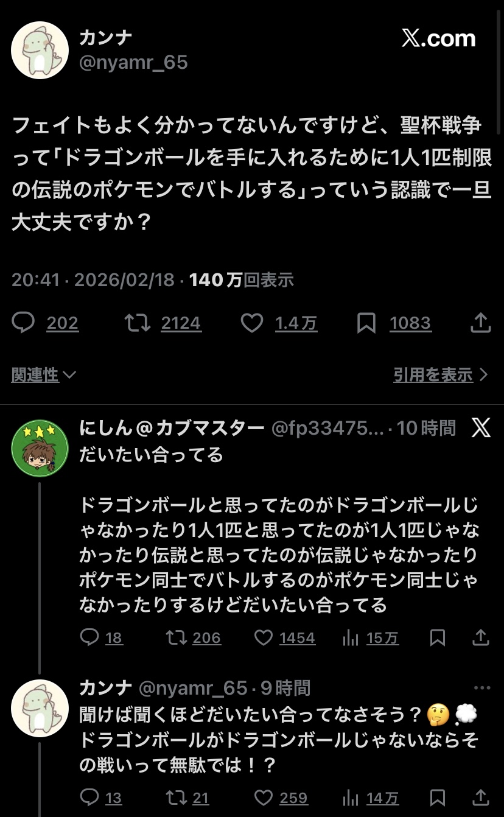Reply to the main カンナ post
The height and width of the screenshot is (817, 504).
point(24,323)
